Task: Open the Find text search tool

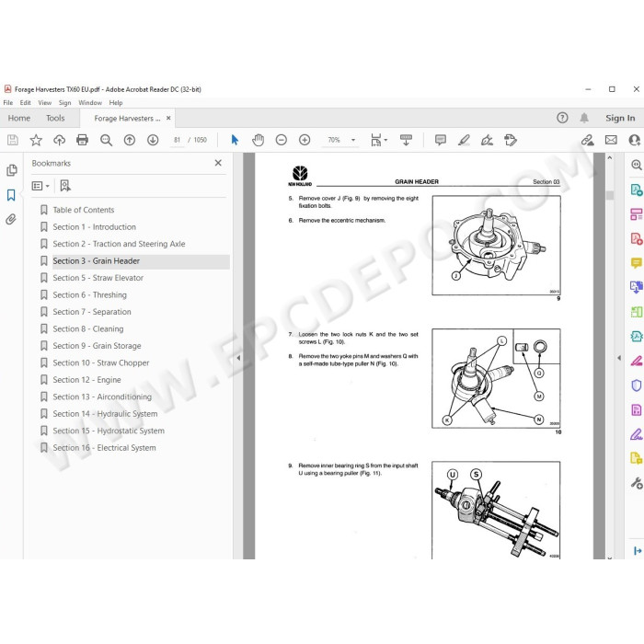Action: pyautogui.click(x=106, y=140)
